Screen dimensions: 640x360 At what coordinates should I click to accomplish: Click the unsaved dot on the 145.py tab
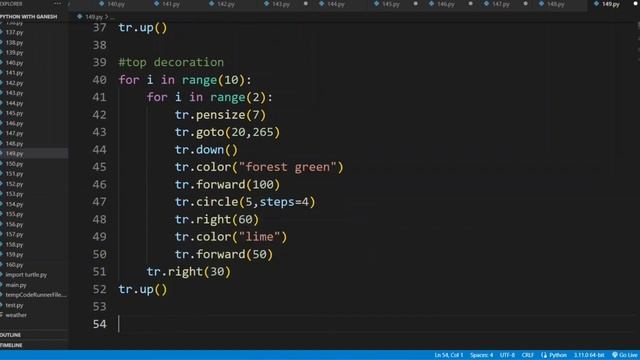(x=416, y=4)
